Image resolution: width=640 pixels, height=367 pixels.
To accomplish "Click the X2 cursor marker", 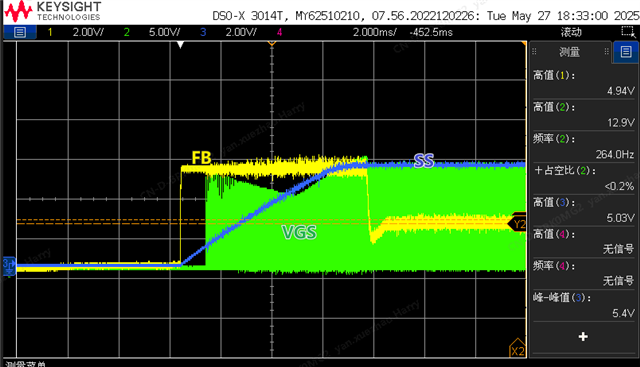I will click(517, 348).
